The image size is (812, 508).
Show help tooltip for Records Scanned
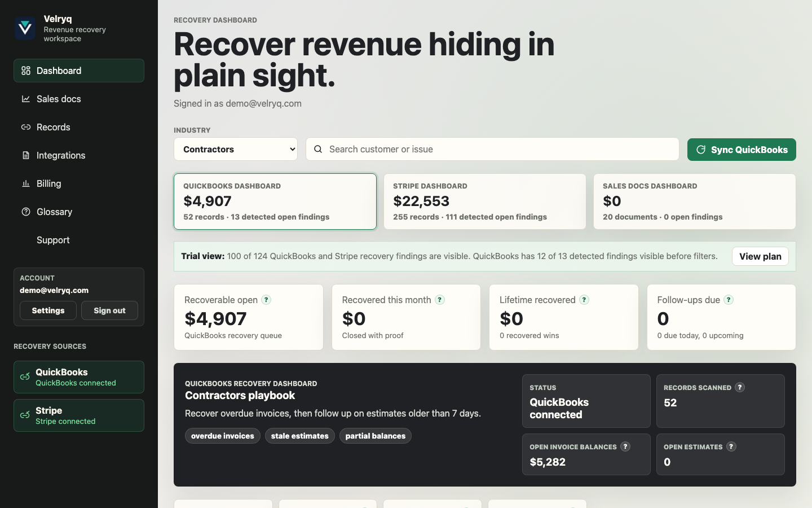(x=740, y=387)
